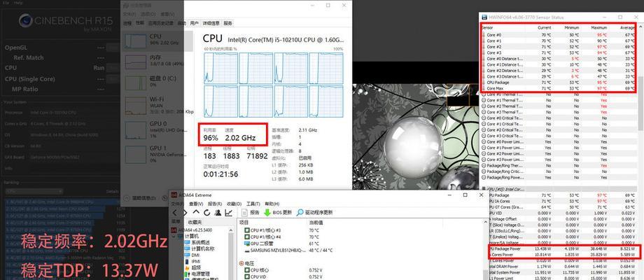Viewport: 644px width, 280px height.
Task: Select 磁盘 0 (C:) in Task Manager sidebar
Action: pos(158,82)
